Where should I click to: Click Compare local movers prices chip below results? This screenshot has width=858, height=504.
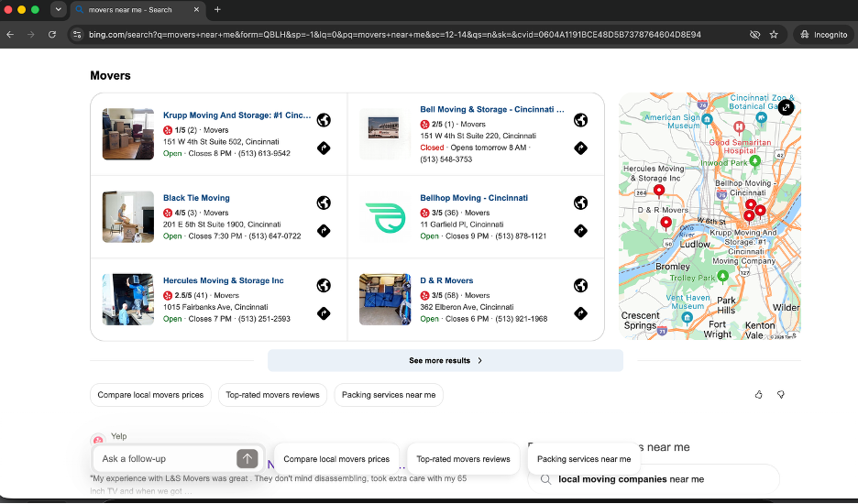coord(150,395)
